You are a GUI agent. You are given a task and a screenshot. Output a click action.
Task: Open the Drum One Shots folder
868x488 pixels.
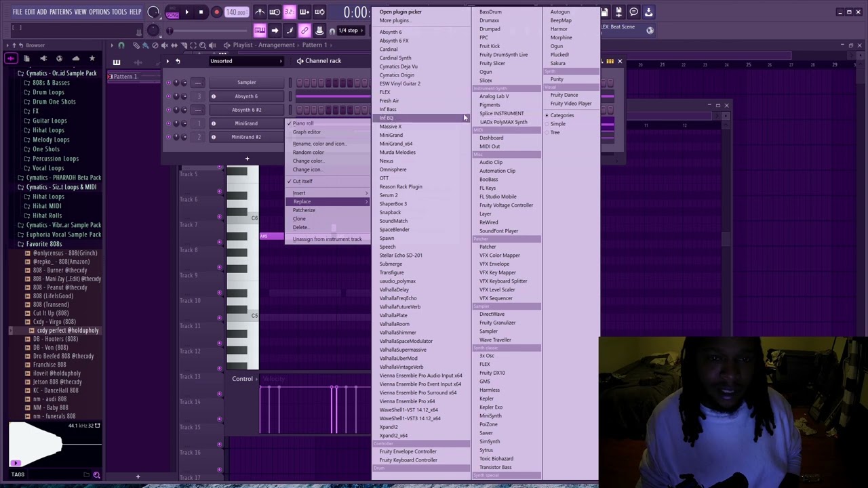coord(54,102)
